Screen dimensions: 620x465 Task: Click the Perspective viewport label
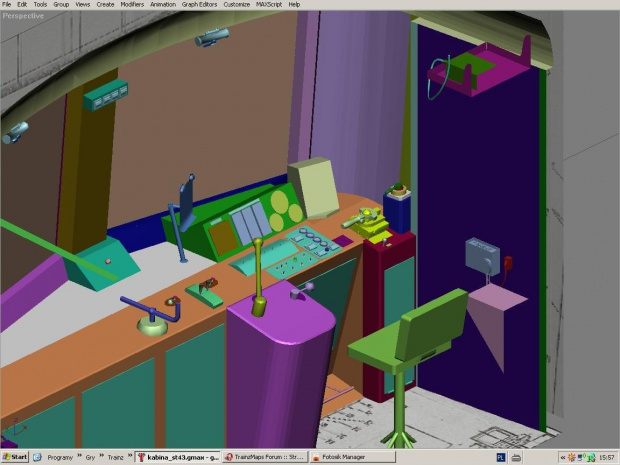coord(23,16)
